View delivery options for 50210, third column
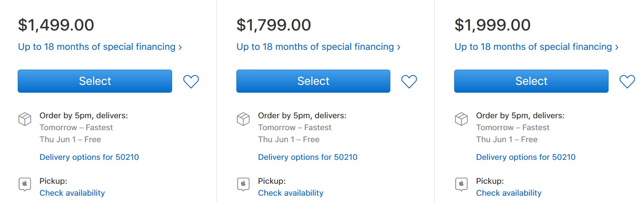Image resolution: width=644 pixels, height=220 pixels. coord(526,157)
